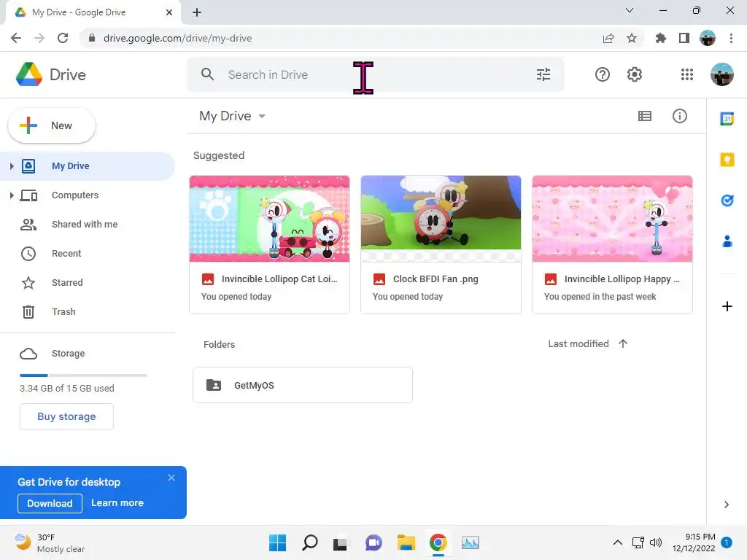Switch to My Drive browser tab
Screen dimensions: 747x560
pos(93,12)
